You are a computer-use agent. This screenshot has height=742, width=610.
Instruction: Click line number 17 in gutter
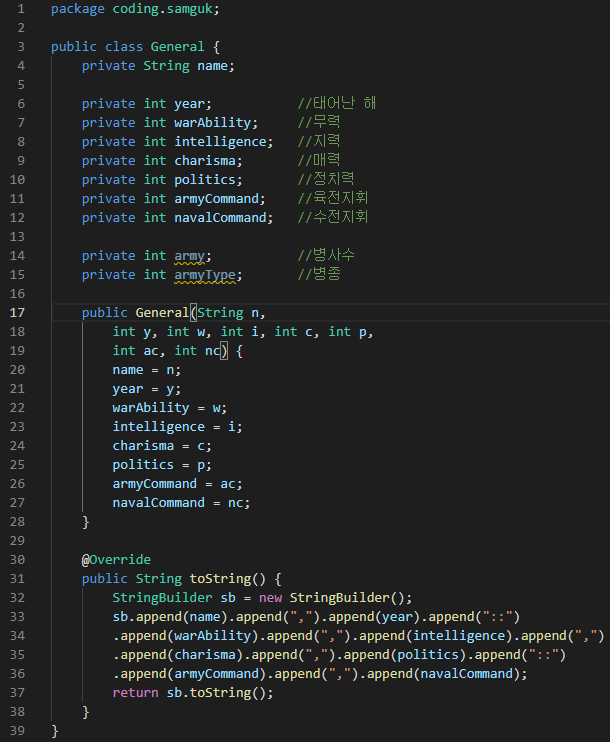click(17, 313)
